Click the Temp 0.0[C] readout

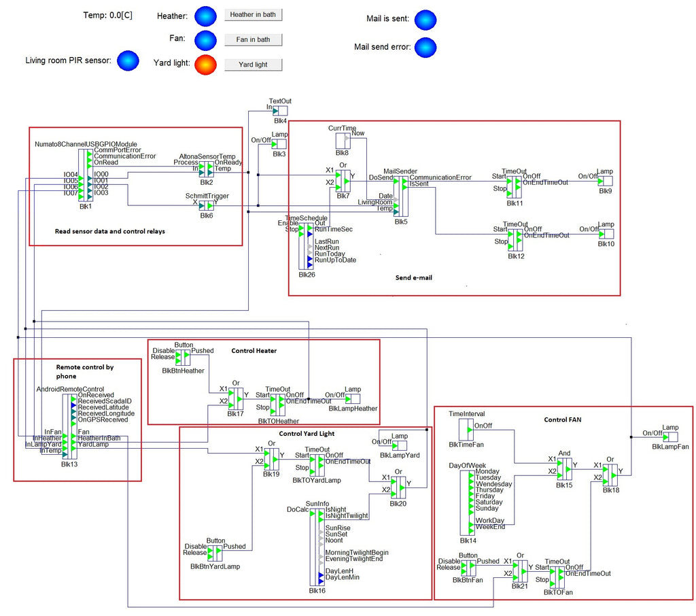(107, 15)
